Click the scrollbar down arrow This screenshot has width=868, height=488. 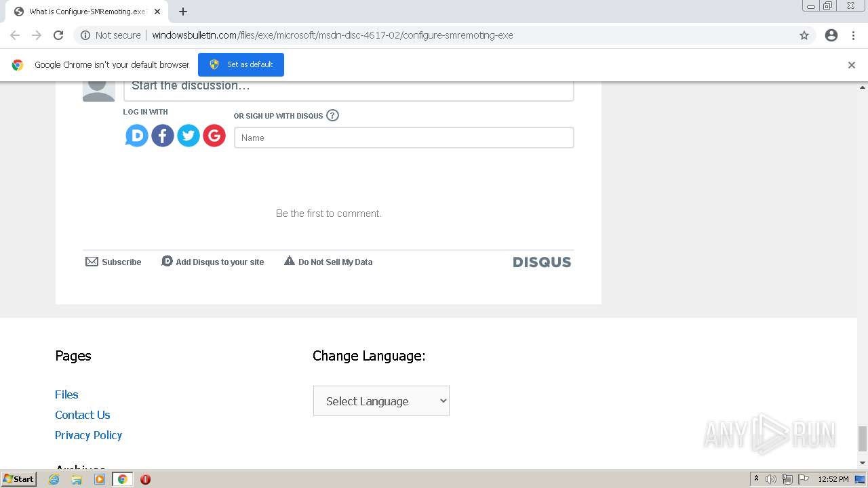pyautogui.click(x=863, y=463)
